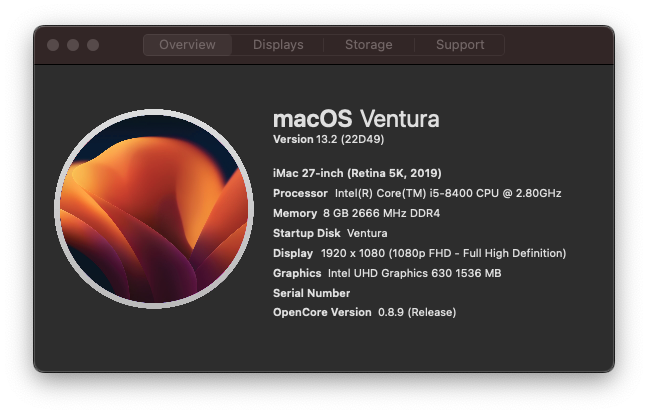648x414 pixels.
Task: Click the Display value 1920 x 1080
Action: (443, 253)
